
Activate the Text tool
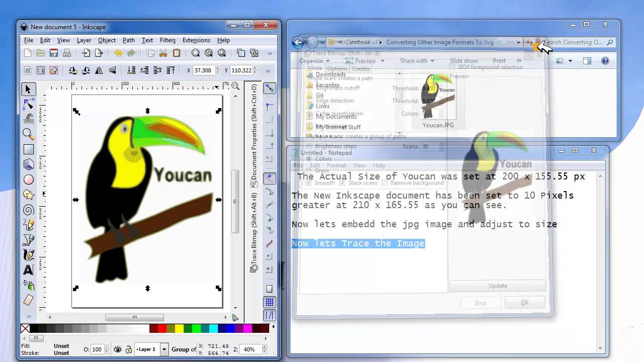coord(28,269)
